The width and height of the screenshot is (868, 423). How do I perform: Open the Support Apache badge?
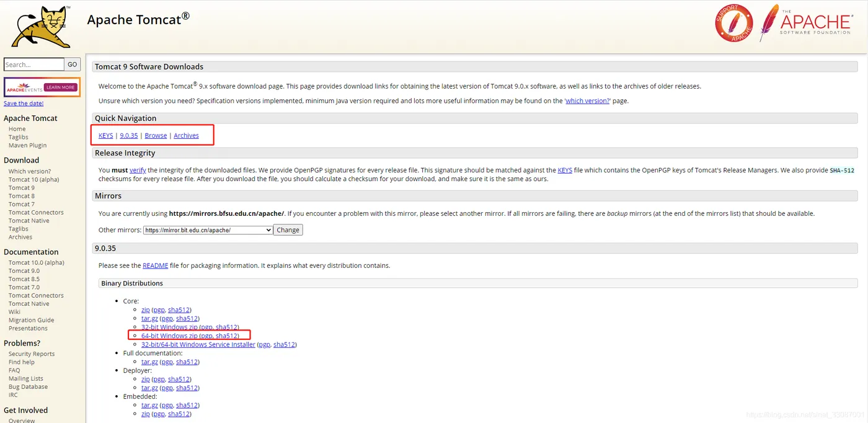(x=734, y=23)
